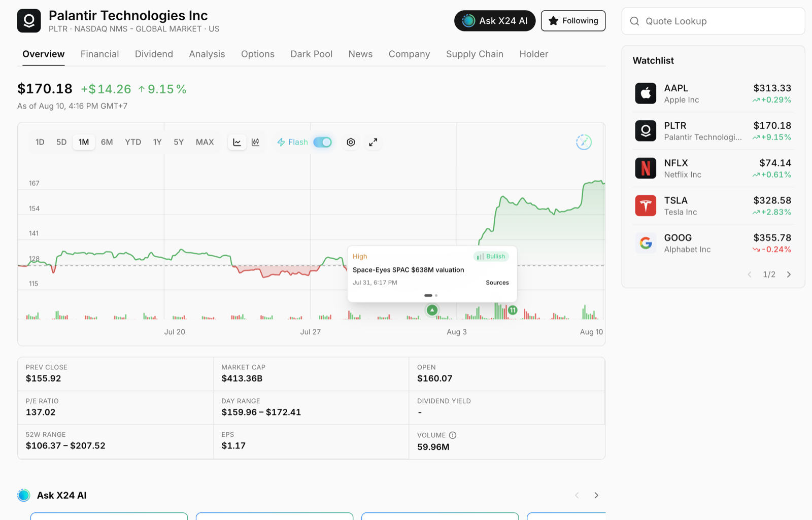
Task: Set chart range to 5D
Action: (x=61, y=142)
